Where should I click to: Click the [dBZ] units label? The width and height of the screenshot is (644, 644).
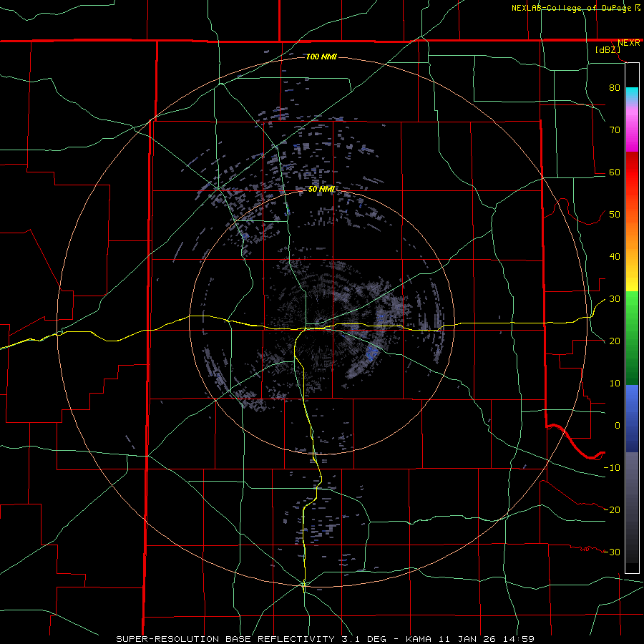click(x=608, y=50)
